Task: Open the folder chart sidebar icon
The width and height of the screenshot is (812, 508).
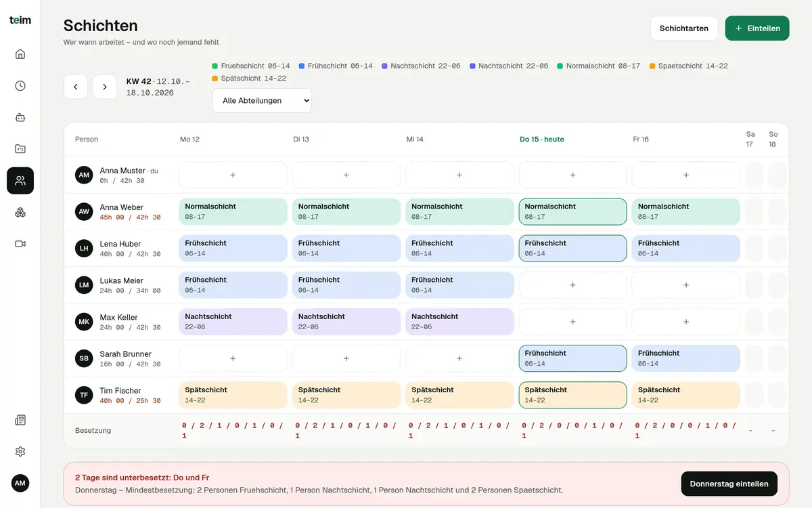Action: pyautogui.click(x=20, y=149)
